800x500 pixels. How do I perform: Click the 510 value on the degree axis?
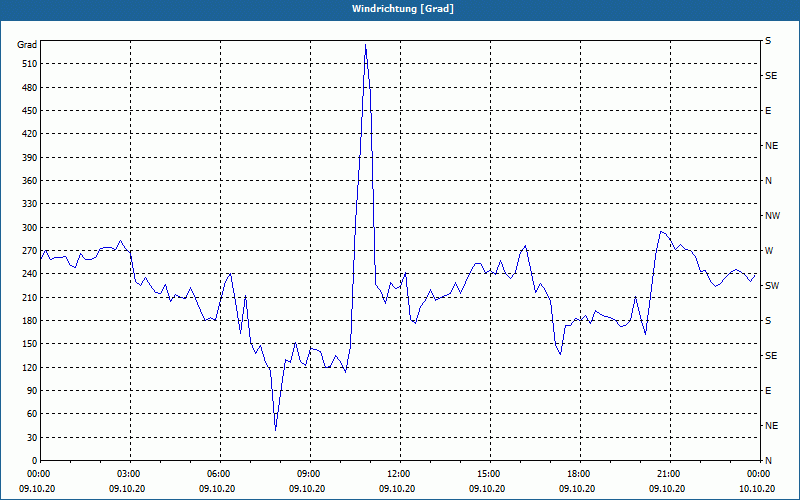tap(30, 64)
